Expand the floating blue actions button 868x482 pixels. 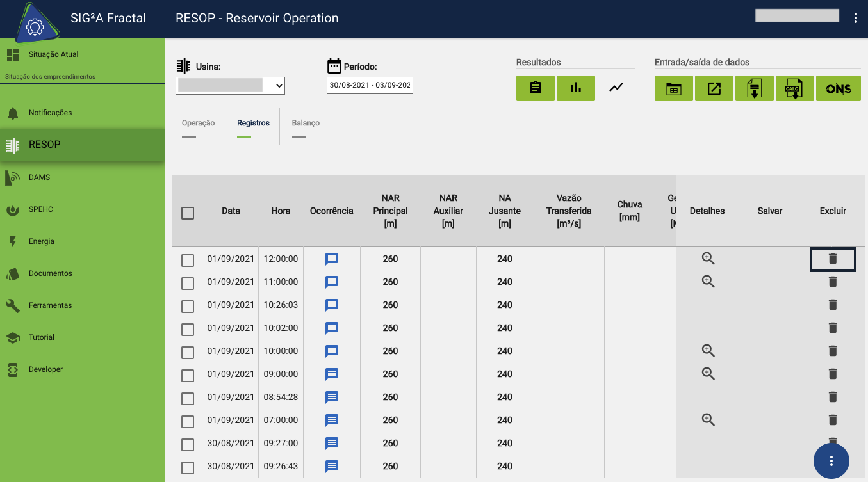pyautogui.click(x=831, y=461)
